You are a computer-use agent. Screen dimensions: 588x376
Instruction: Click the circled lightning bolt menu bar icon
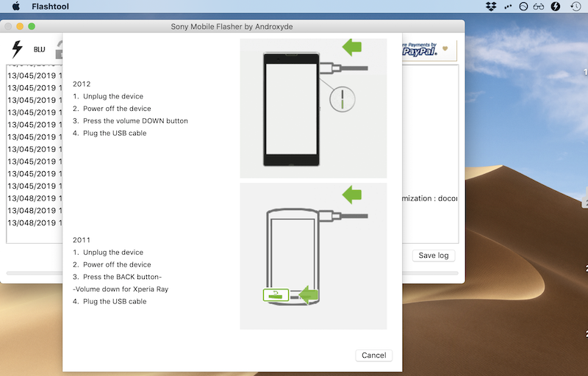pos(556,7)
